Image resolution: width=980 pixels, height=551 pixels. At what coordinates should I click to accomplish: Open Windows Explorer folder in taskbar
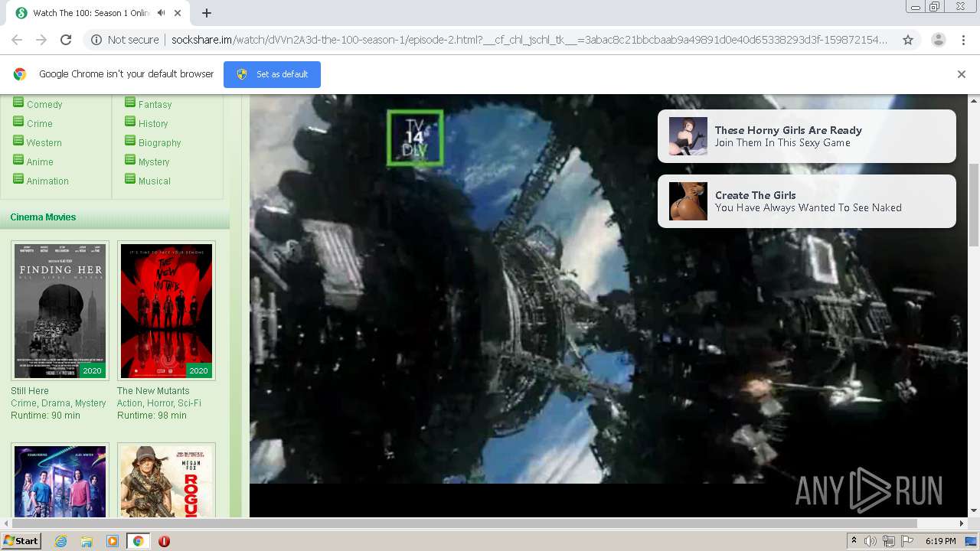(x=87, y=541)
